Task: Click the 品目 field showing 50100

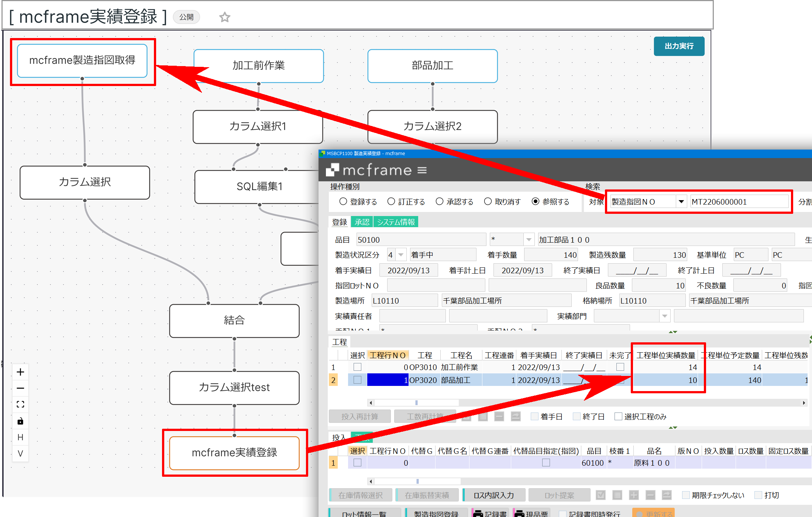Action: [421, 240]
